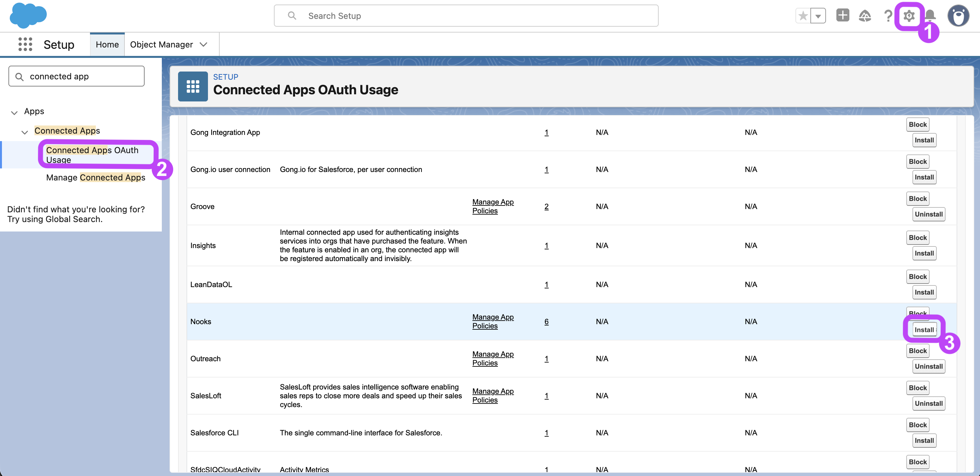The image size is (980, 476).
Task: Open Manage App Policies for SalesLoft
Action: click(493, 396)
